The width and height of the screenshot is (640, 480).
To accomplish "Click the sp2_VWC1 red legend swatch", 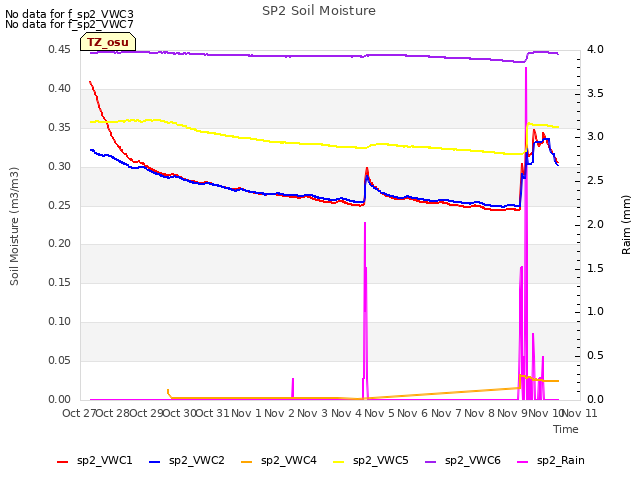I will [62, 462].
